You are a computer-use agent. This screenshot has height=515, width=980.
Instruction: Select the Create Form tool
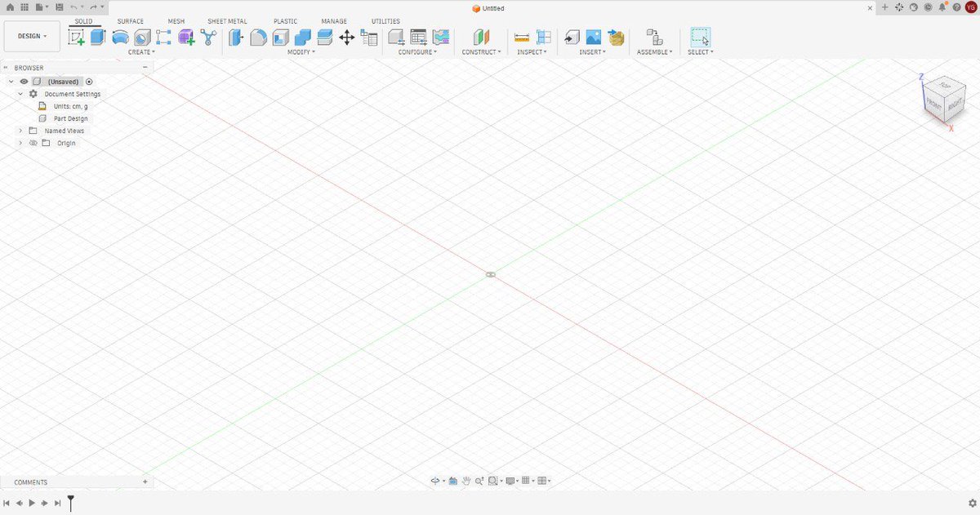tap(186, 37)
